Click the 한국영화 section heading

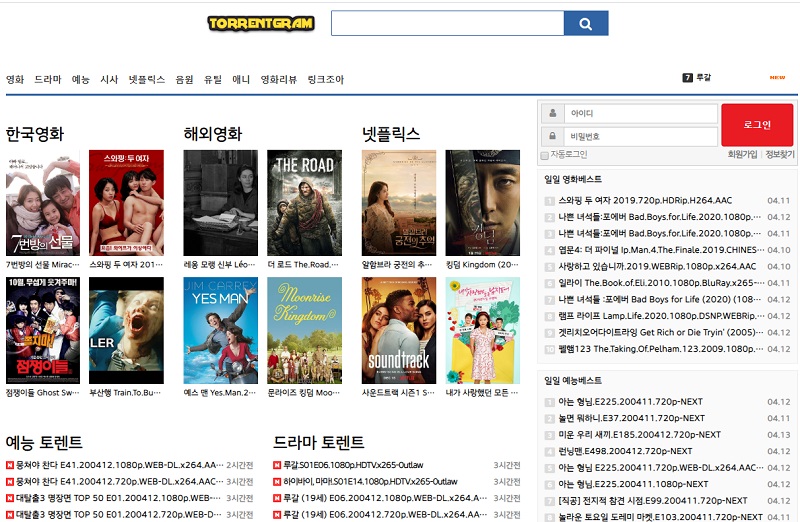click(x=35, y=134)
